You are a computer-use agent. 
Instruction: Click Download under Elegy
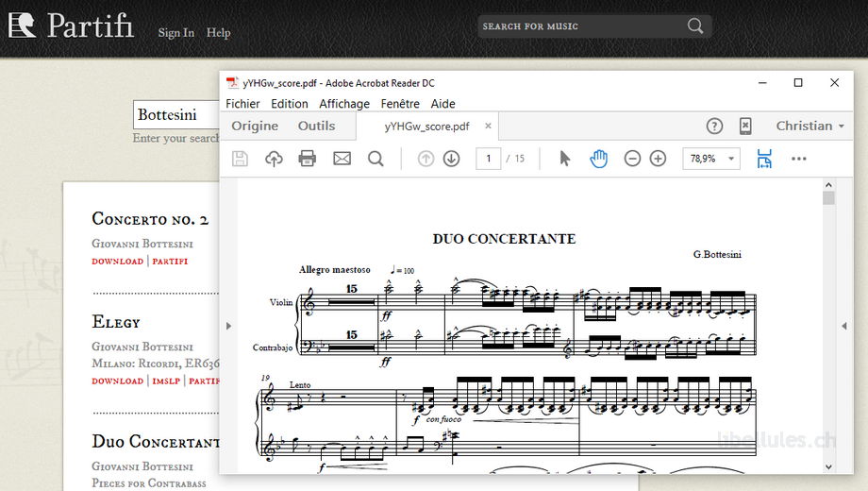coord(117,381)
